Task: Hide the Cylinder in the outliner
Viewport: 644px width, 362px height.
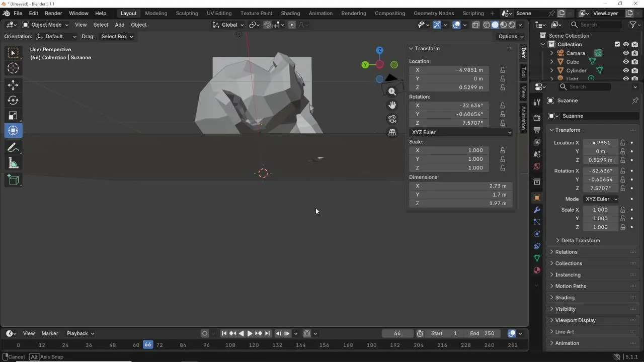Action: click(x=626, y=70)
